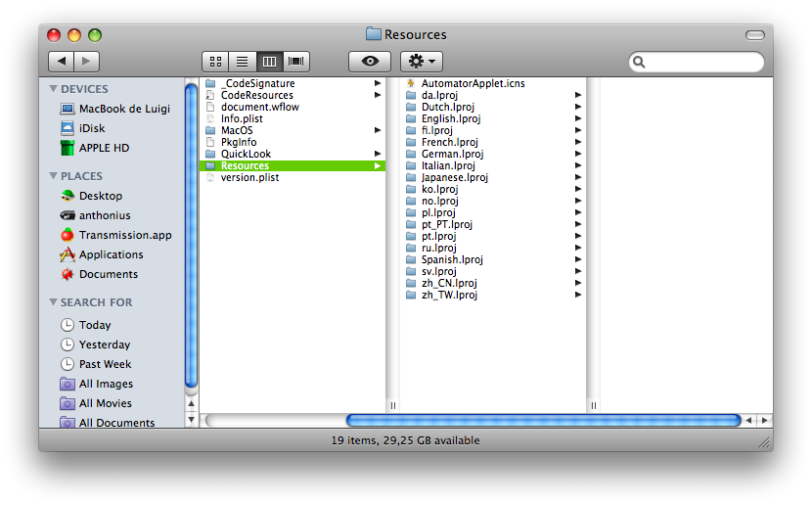Select the highlighted Resources folder row
The height and width of the screenshot is (505, 812).
(x=293, y=165)
